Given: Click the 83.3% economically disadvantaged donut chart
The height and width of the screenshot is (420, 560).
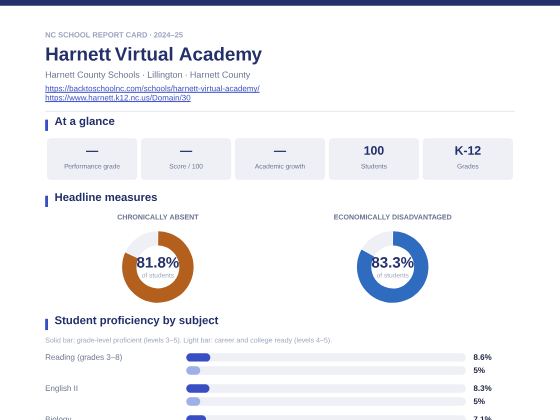Looking at the screenshot, I should coord(392,267).
